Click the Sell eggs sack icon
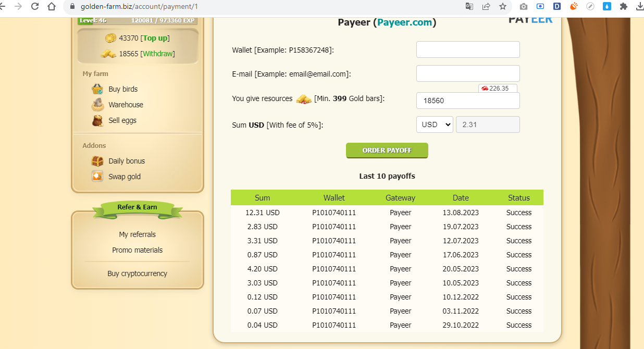Image resolution: width=644 pixels, height=349 pixels. tap(97, 120)
